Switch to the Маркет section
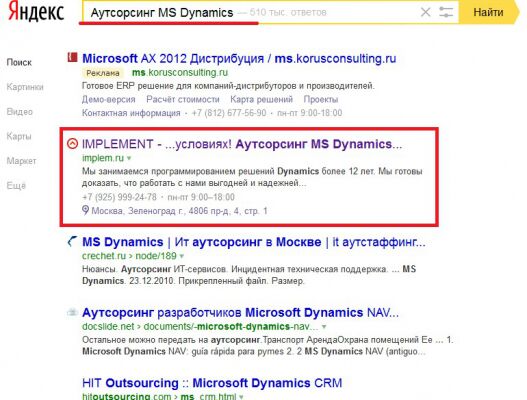527x400 pixels. tap(21, 161)
